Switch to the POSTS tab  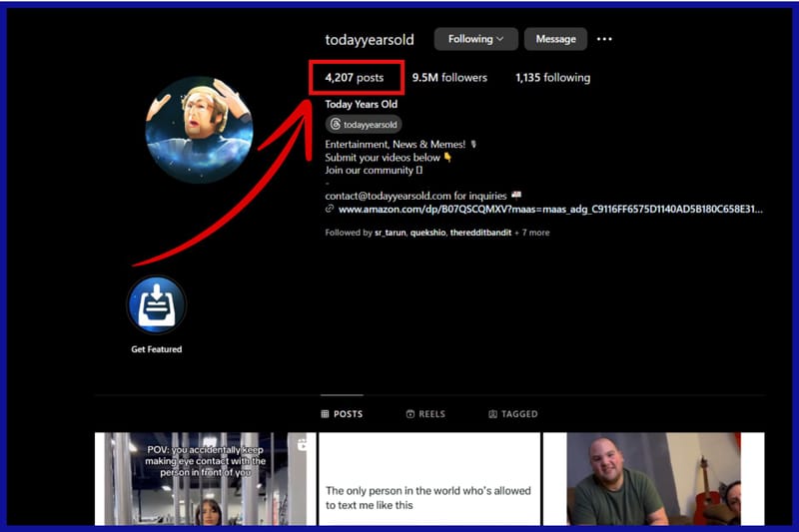pos(342,413)
